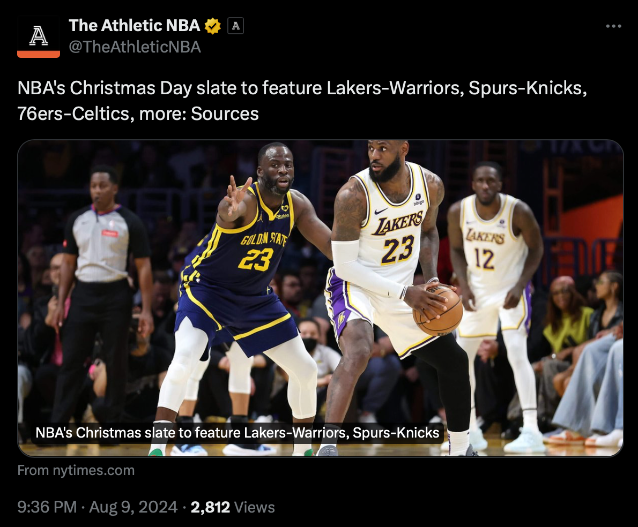Click the square affiliate A badge
This screenshot has height=527, width=638.
(x=235, y=26)
